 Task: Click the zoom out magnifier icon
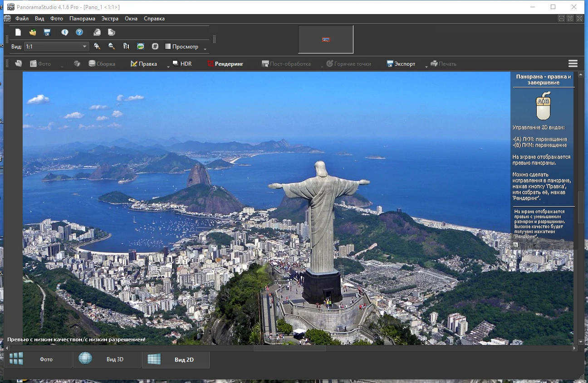click(x=112, y=46)
